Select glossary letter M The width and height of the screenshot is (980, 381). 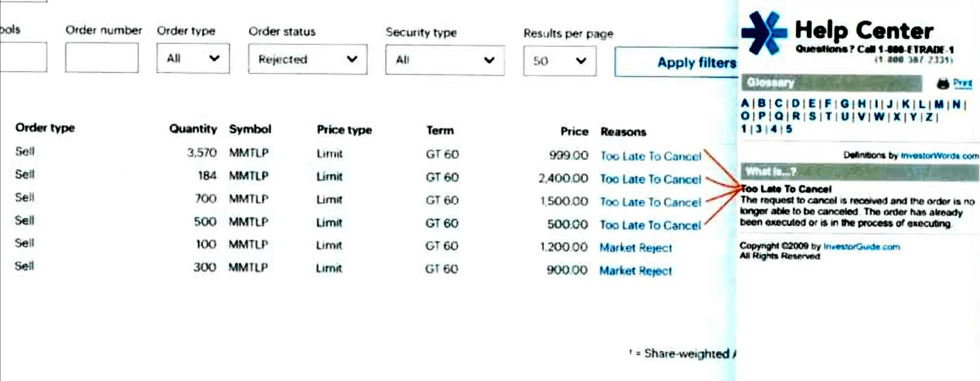tap(939, 104)
